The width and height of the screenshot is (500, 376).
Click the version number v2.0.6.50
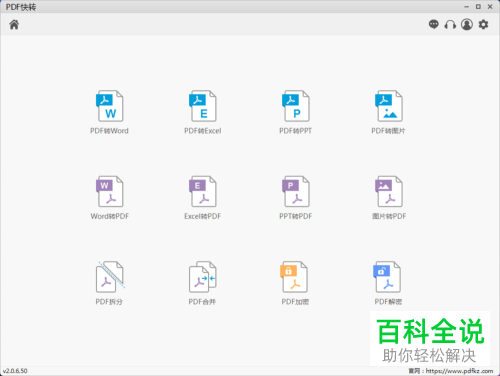(15, 371)
